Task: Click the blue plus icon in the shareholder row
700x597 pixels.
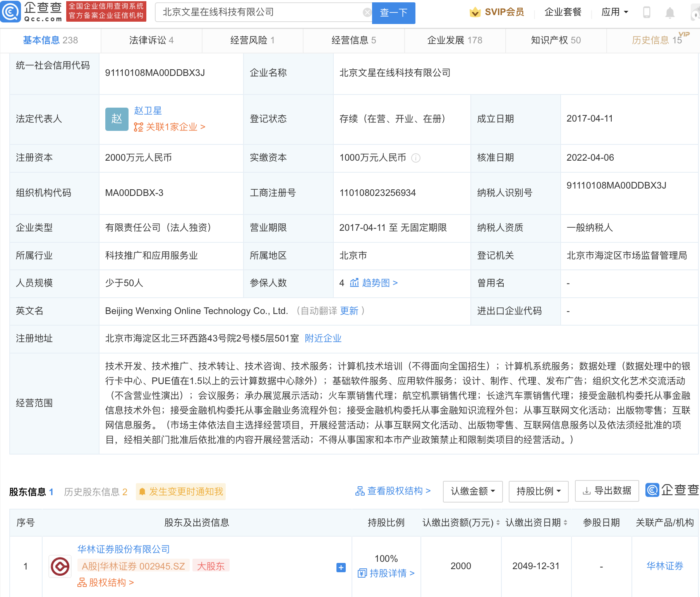Action: coord(341,568)
